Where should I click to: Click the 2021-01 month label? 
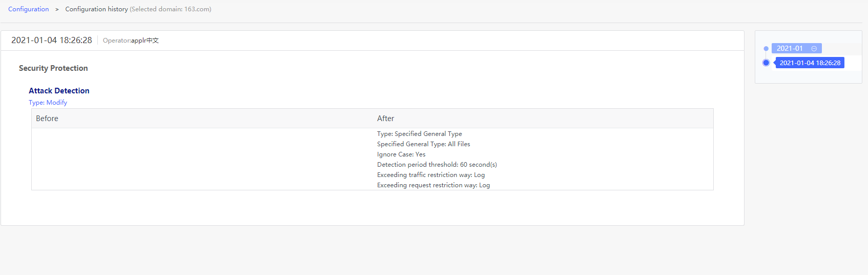click(x=790, y=49)
